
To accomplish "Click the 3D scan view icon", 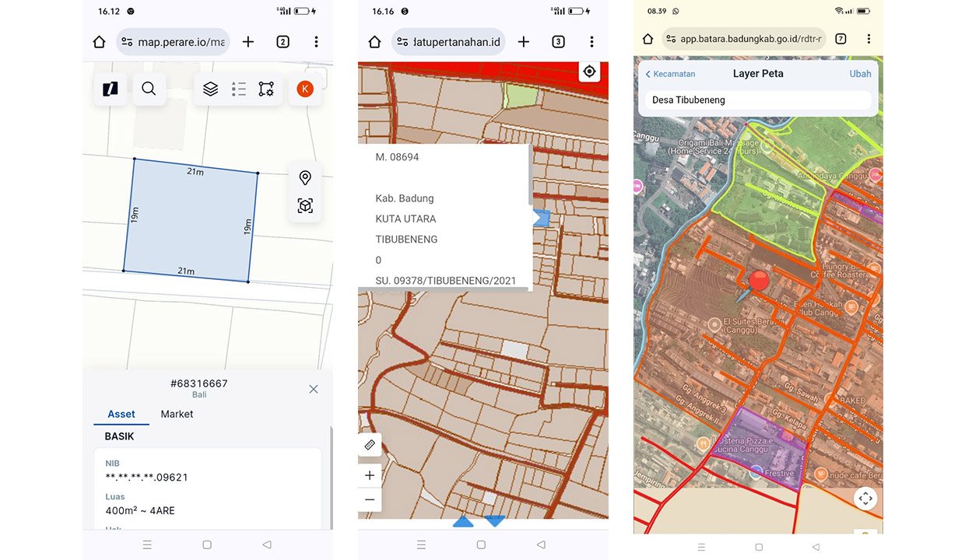I will (305, 206).
